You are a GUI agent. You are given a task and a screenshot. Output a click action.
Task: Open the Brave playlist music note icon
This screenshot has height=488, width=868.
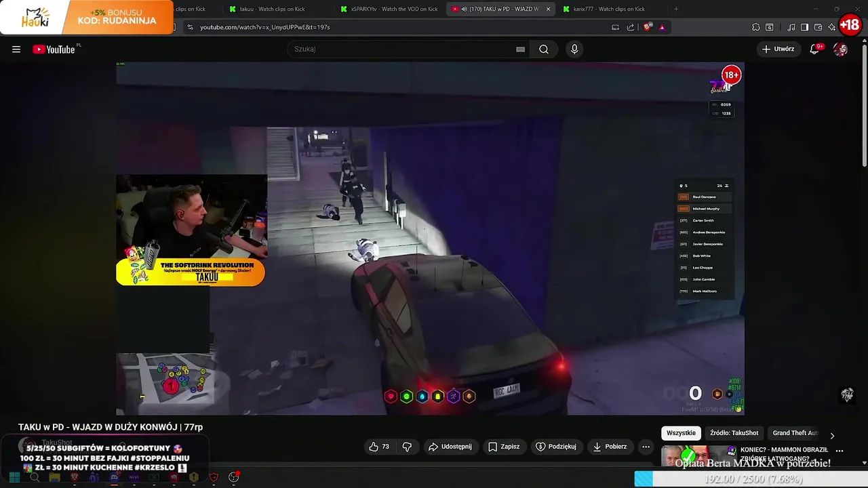[x=791, y=27]
